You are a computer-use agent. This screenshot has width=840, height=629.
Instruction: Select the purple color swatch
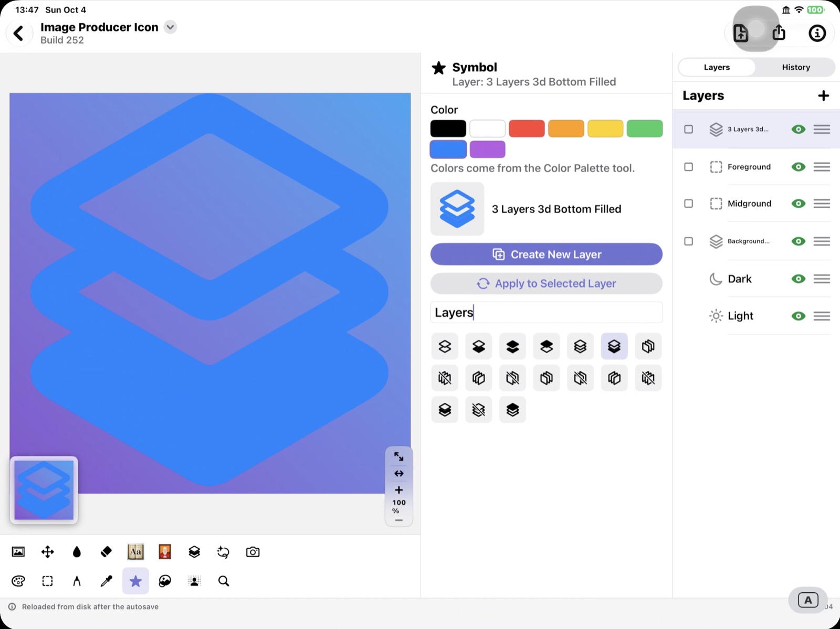pos(487,149)
